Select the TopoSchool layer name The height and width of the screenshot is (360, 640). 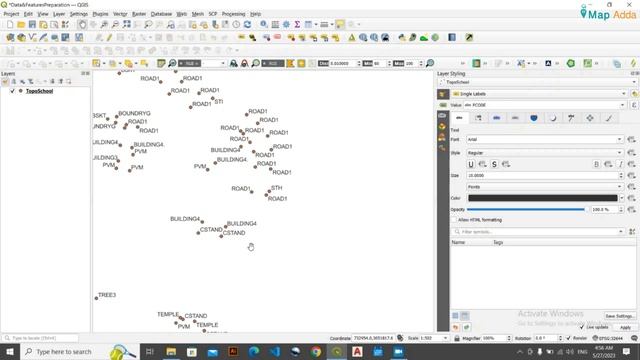[40, 91]
